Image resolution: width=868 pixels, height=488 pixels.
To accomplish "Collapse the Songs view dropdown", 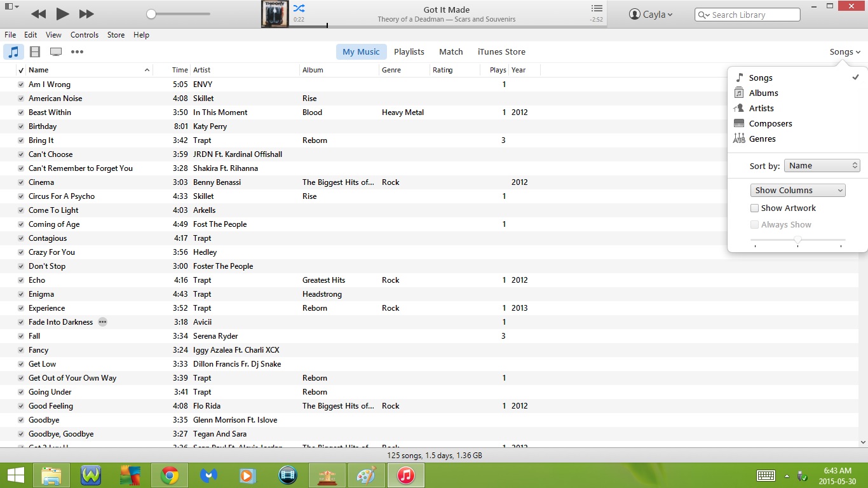I will pyautogui.click(x=844, y=52).
